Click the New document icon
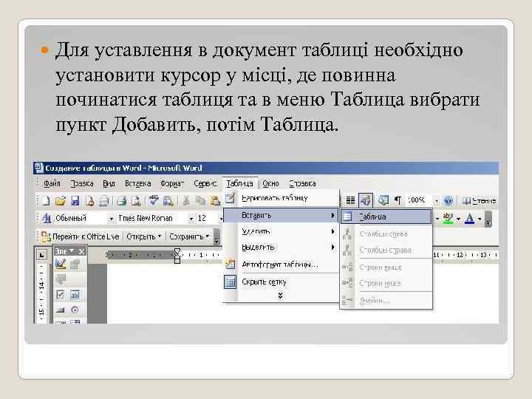532x399 pixels. tap(46, 201)
